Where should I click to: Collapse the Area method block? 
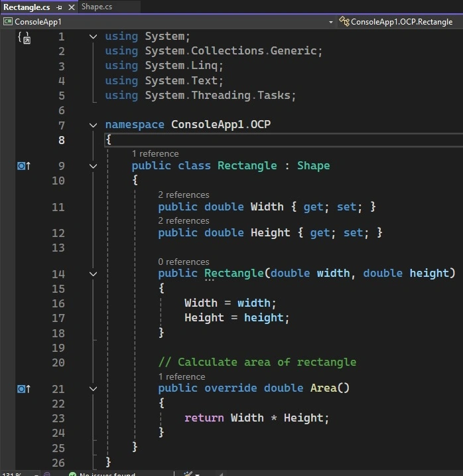pos(94,388)
